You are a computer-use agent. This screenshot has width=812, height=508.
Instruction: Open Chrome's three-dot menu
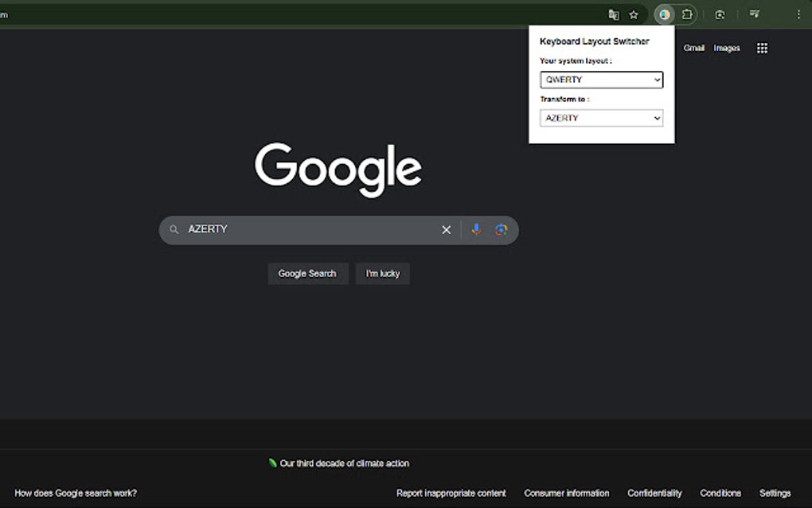click(798, 14)
